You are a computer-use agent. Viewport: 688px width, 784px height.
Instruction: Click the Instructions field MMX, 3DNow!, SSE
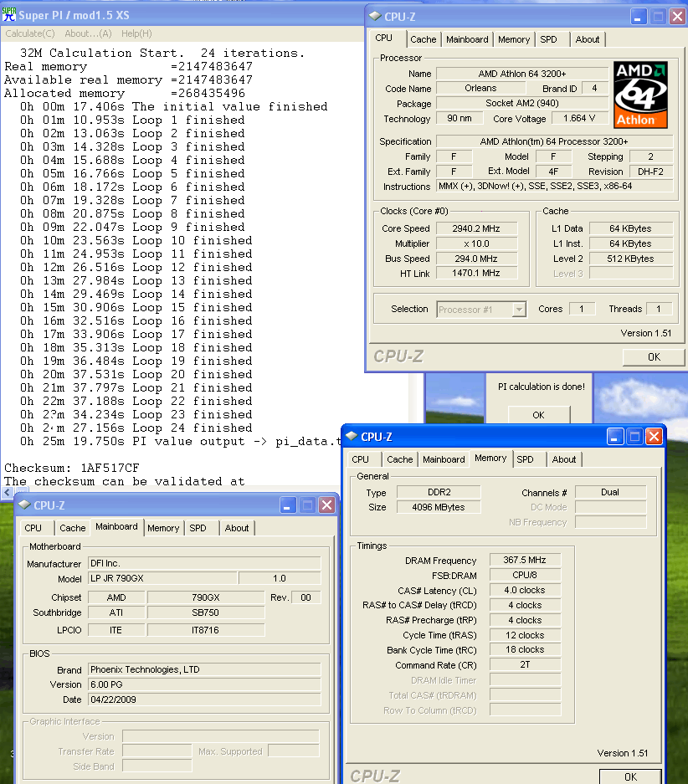coord(555,186)
